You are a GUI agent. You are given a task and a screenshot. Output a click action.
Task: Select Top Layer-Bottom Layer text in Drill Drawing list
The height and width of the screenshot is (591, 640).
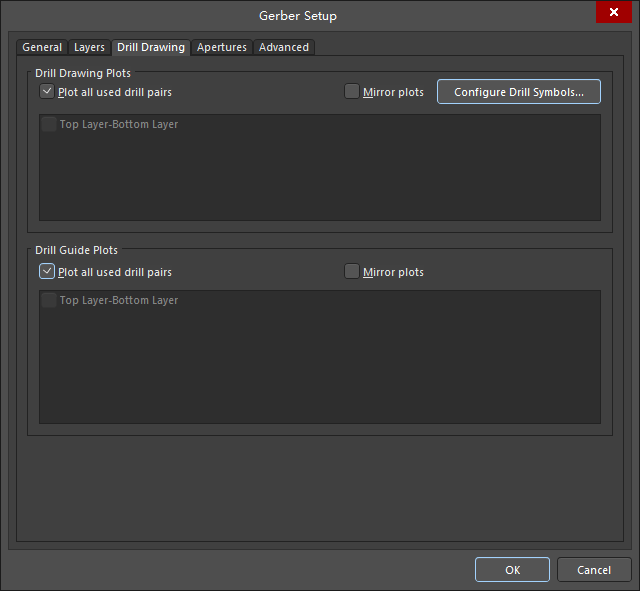click(x=119, y=124)
